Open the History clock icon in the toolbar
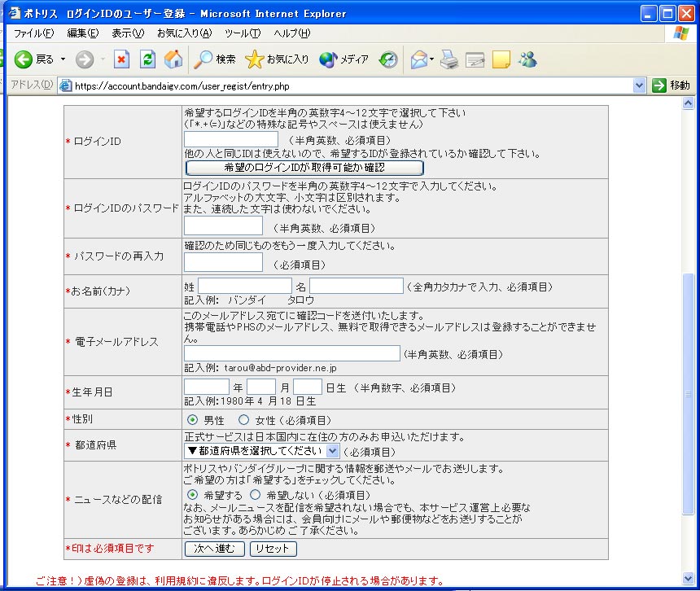 point(388,59)
